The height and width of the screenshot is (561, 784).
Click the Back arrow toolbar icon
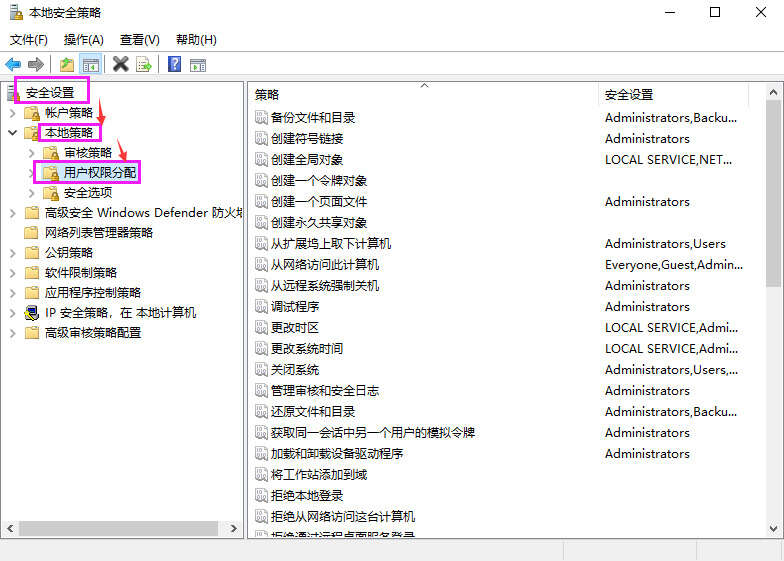pyautogui.click(x=13, y=64)
